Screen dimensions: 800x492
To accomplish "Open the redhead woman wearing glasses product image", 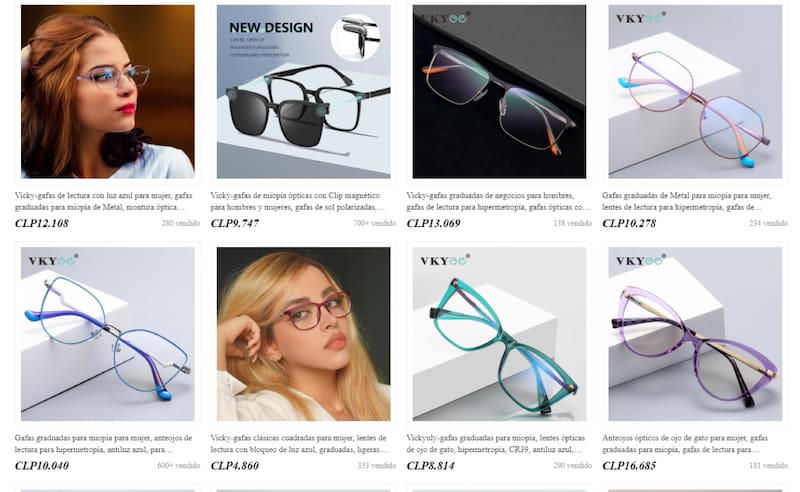I will 108,92.
